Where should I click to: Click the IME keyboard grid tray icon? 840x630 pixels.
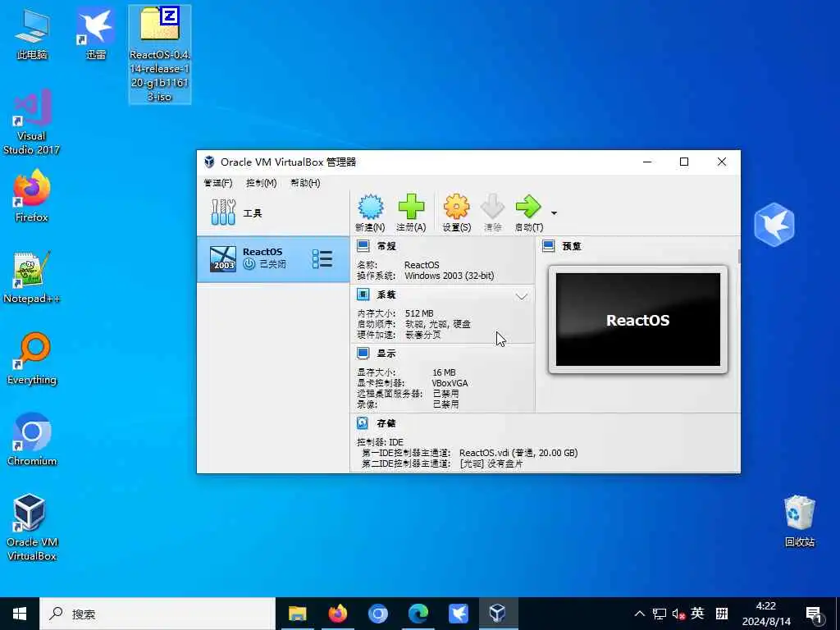(722, 614)
